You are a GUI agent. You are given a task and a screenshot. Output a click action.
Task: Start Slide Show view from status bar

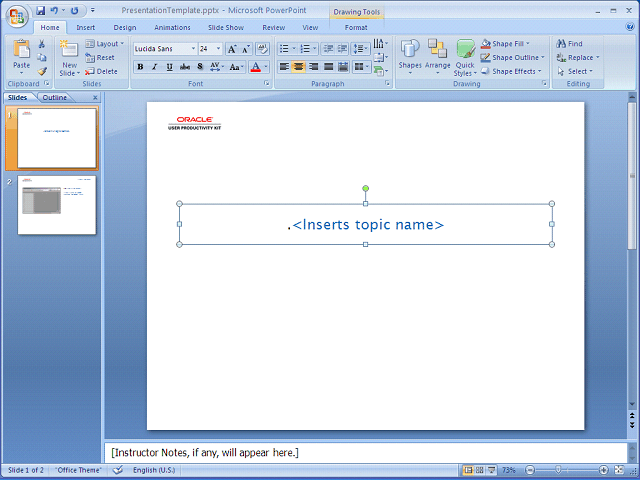492,470
